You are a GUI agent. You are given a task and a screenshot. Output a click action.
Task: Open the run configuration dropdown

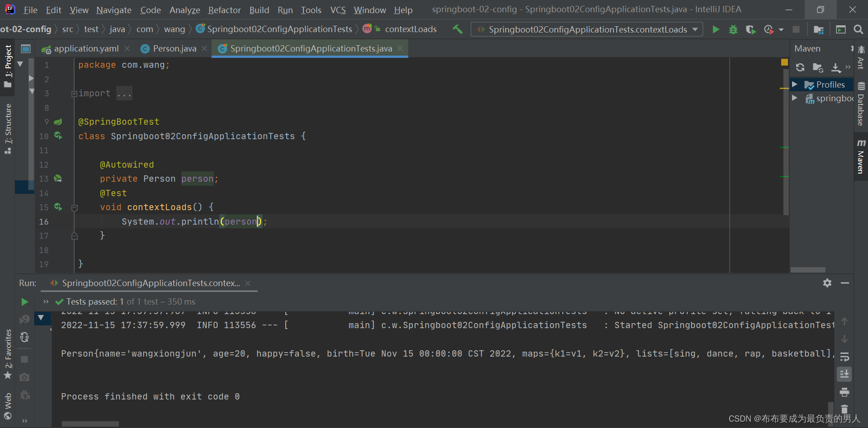(586, 29)
